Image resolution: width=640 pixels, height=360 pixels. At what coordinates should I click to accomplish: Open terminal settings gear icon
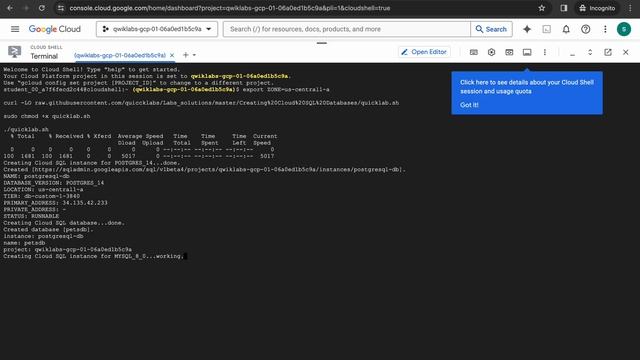[491, 52]
